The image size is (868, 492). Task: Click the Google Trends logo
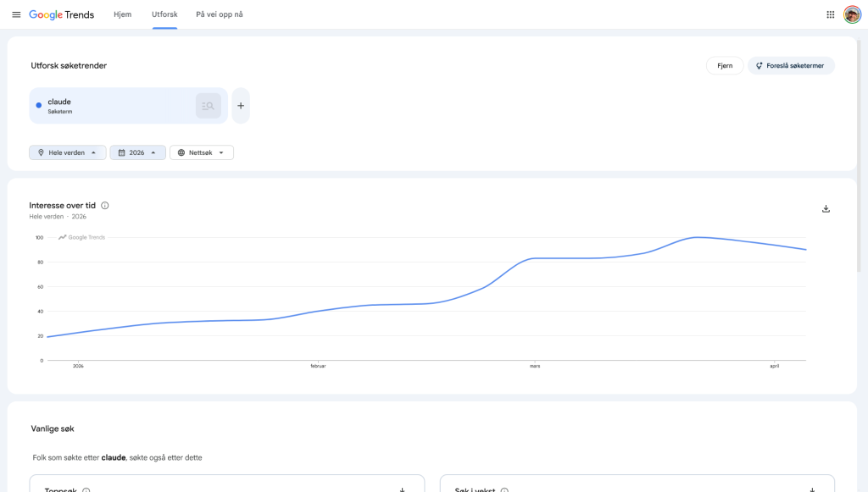pos(61,14)
